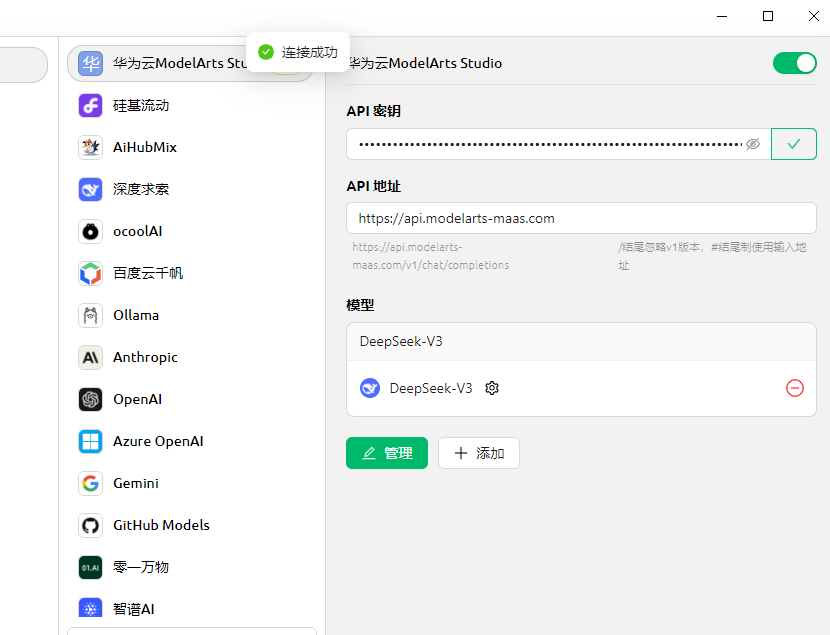
Task: Show the hidden API key via eye icon
Action: pyautogui.click(x=753, y=144)
